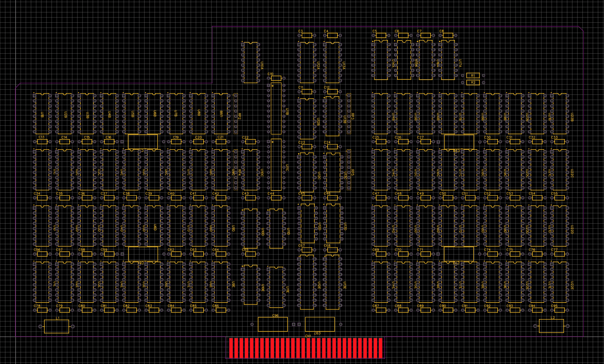Click the red CN1 edge connector
The width and height of the screenshot is (604, 364).
pyautogui.click(x=305, y=348)
